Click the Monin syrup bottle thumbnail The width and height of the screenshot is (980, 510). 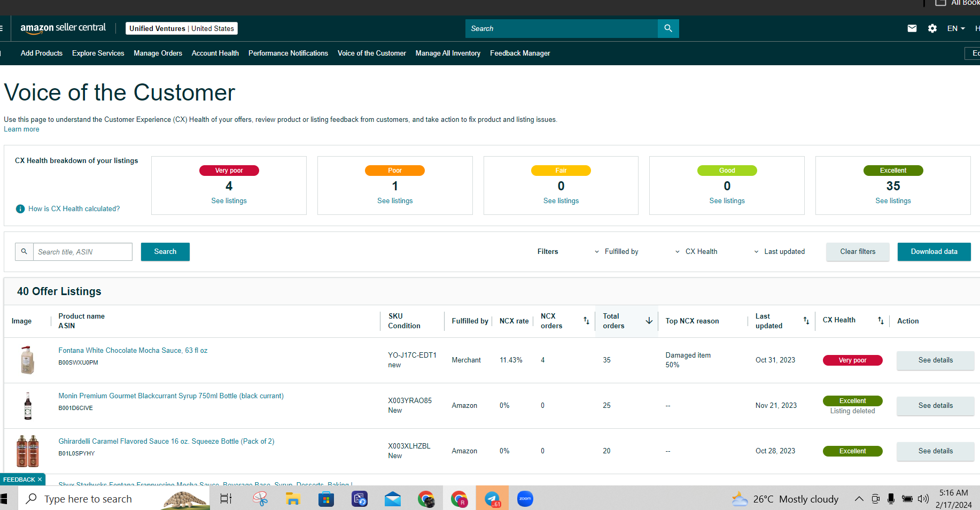coord(28,406)
